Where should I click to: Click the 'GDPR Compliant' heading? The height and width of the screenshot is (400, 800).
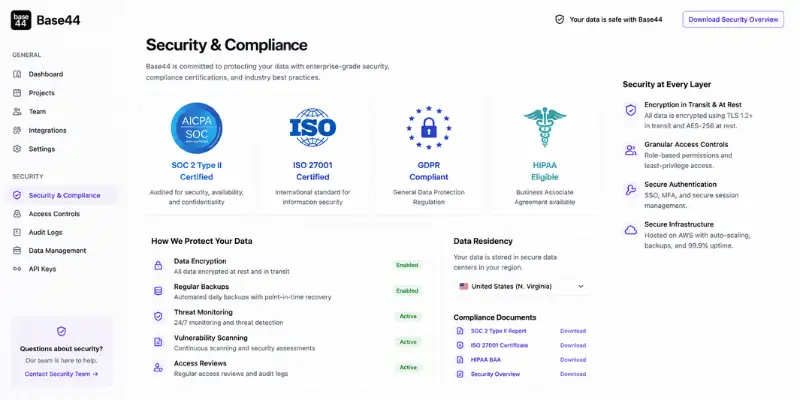pyautogui.click(x=429, y=171)
